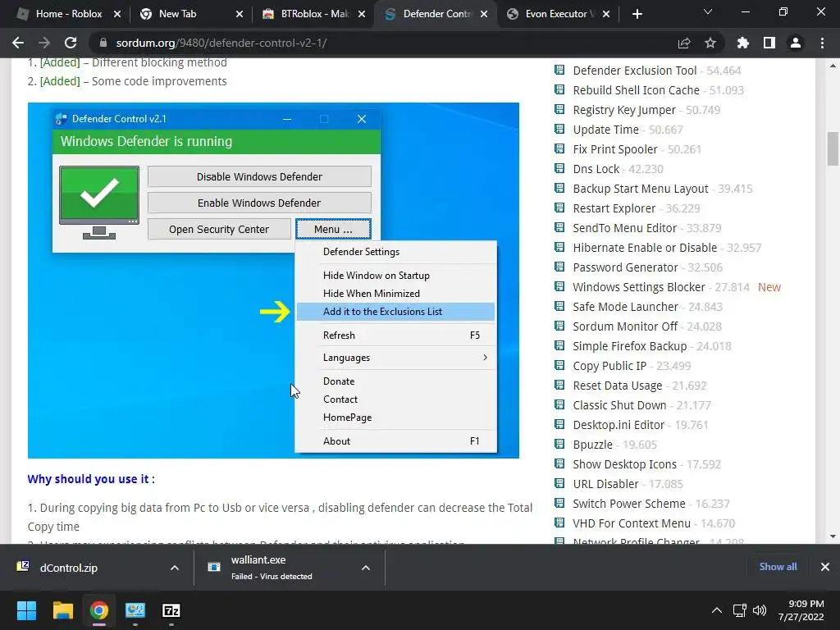Reload the sordum.org page

click(71, 43)
